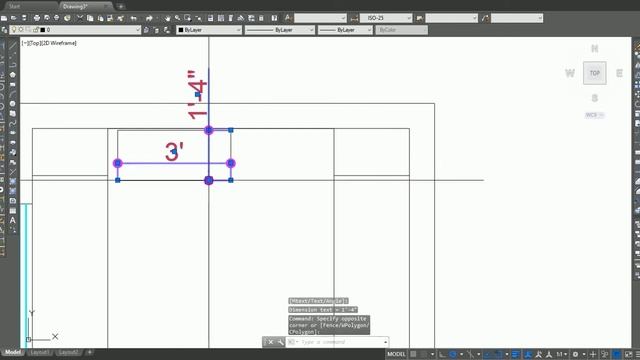The width and height of the screenshot is (640, 360).
Task: Select the Polygon draw tool
Action: 13,75
